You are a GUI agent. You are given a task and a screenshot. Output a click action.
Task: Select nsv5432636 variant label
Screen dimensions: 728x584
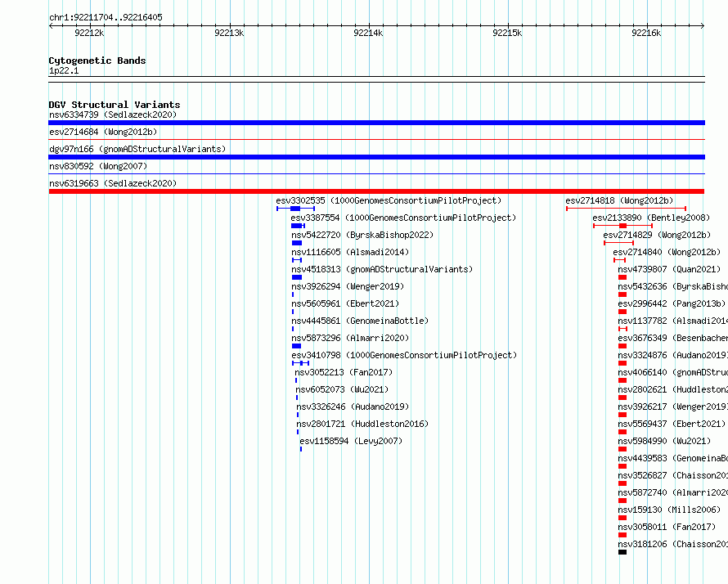point(672,286)
